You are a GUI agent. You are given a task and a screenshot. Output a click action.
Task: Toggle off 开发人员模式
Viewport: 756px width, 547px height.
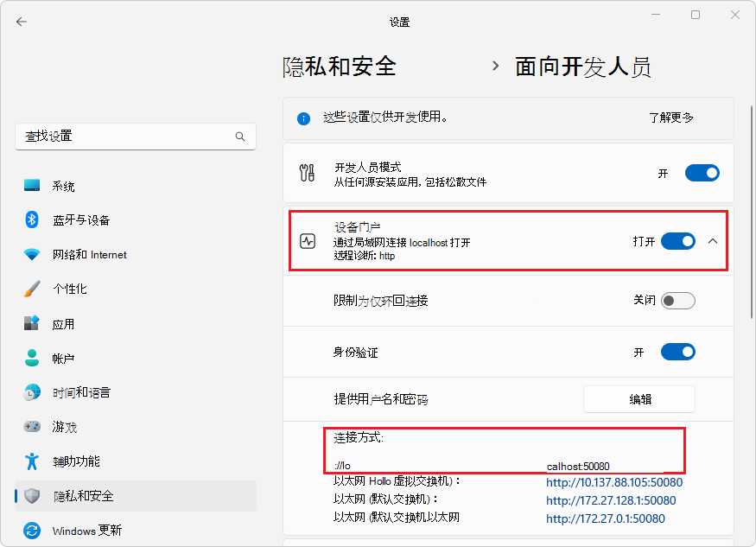pyautogui.click(x=702, y=173)
